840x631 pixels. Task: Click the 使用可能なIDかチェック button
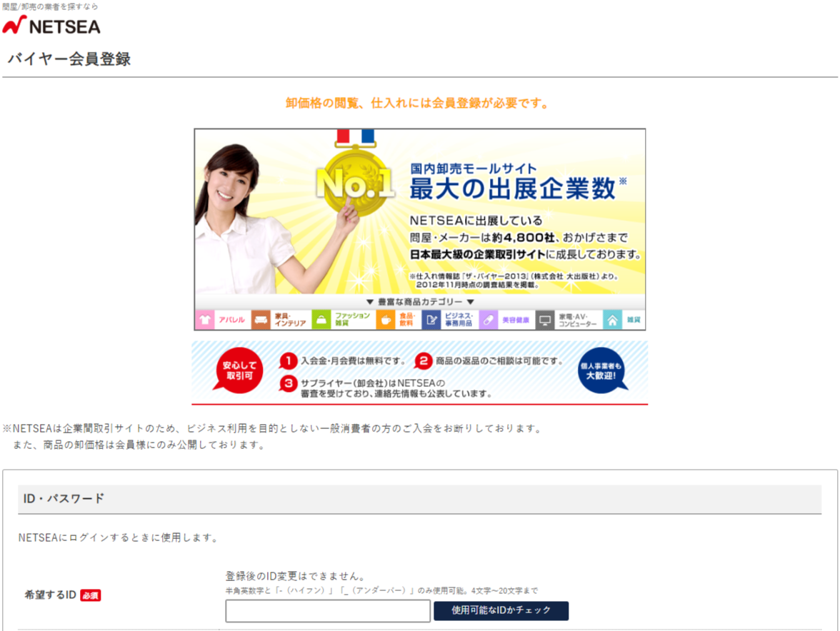(x=501, y=611)
